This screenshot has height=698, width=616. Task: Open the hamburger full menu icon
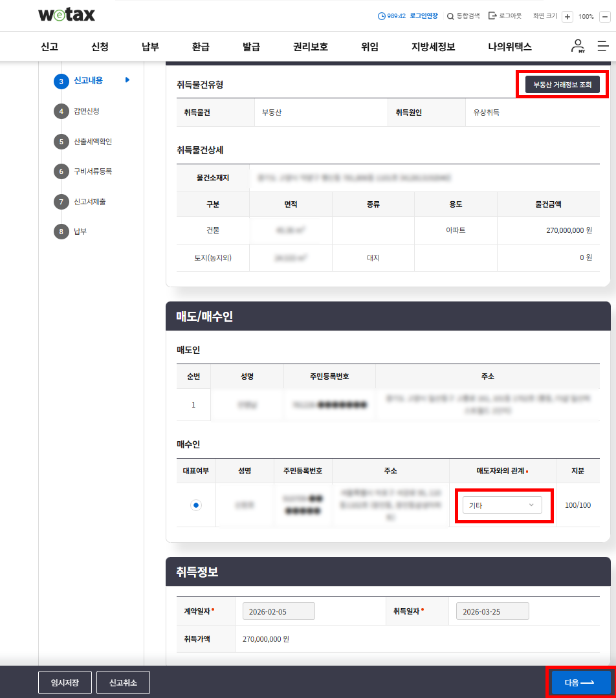(x=602, y=46)
